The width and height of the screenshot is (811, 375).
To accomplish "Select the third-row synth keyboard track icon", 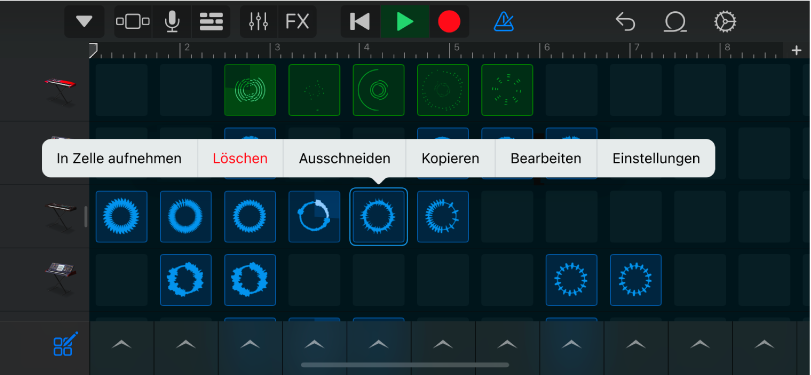I will 61,216.
